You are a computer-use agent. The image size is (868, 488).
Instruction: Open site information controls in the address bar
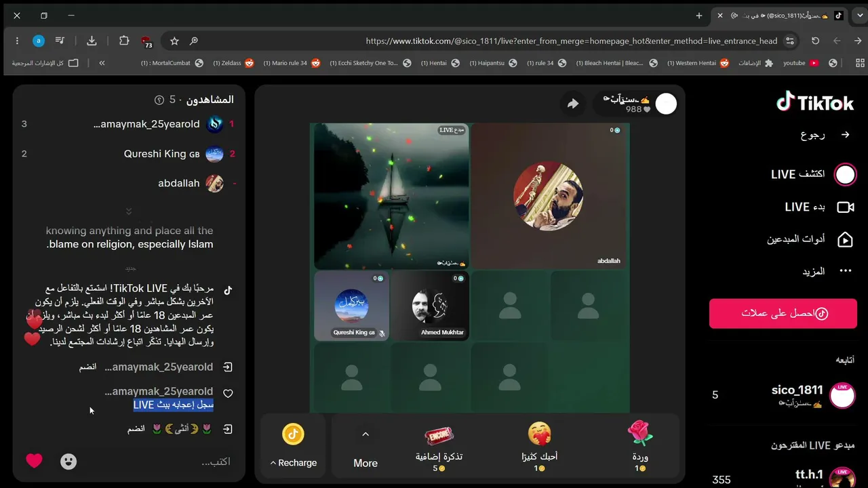[x=790, y=41]
